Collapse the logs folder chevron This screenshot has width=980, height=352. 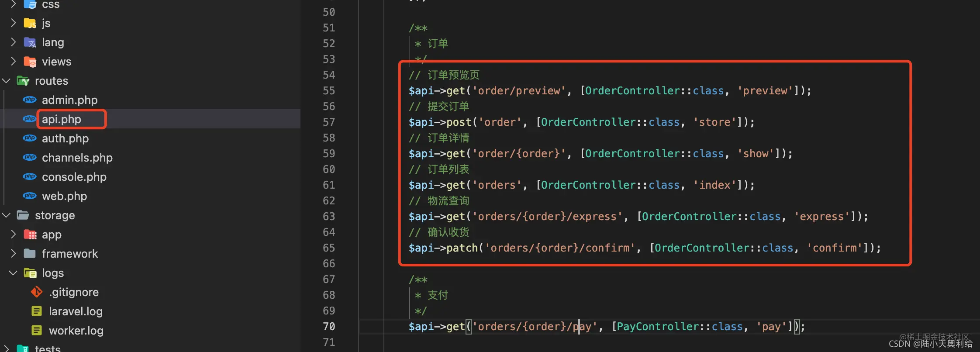pos(14,273)
